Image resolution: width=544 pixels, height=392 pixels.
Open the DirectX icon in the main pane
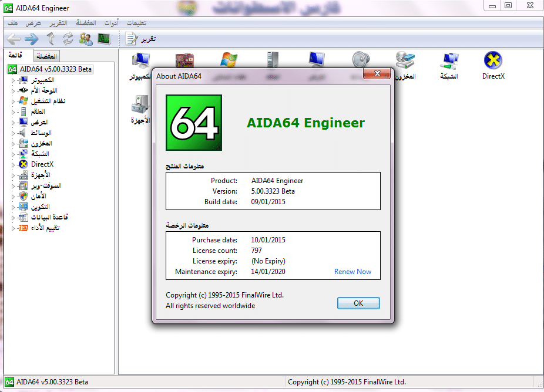pyautogui.click(x=493, y=66)
